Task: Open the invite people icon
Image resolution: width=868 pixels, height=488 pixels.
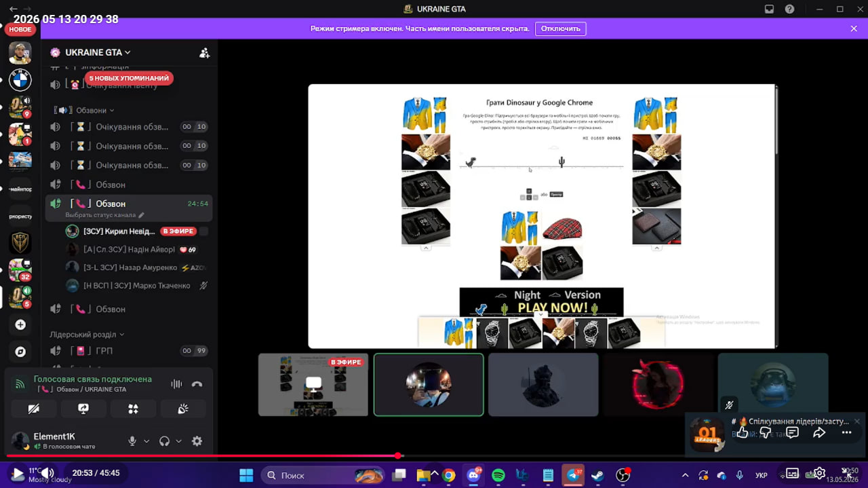Action: [204, 52]
